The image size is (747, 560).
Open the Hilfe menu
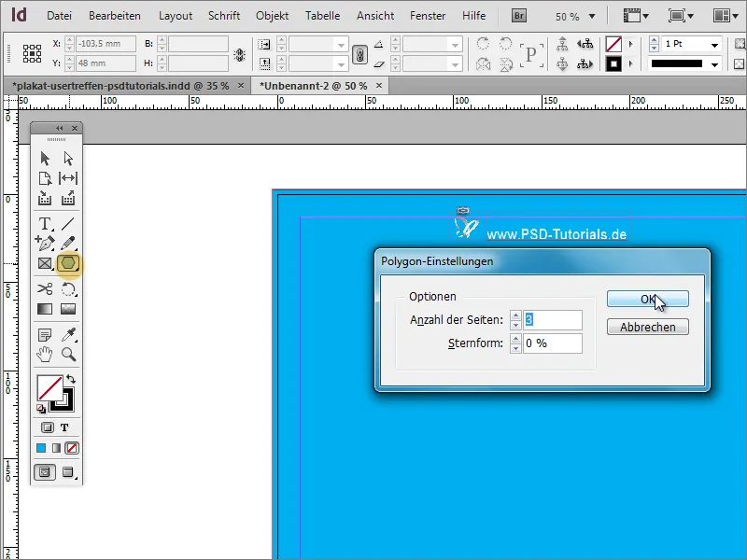pos(474,16)
